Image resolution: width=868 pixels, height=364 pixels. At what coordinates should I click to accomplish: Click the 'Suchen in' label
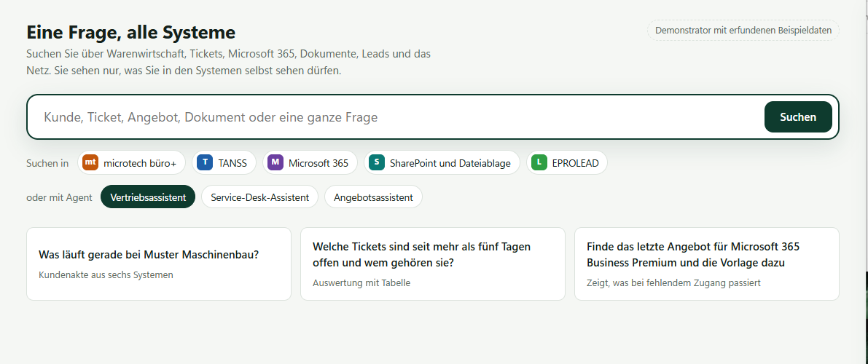click(47, 163)
